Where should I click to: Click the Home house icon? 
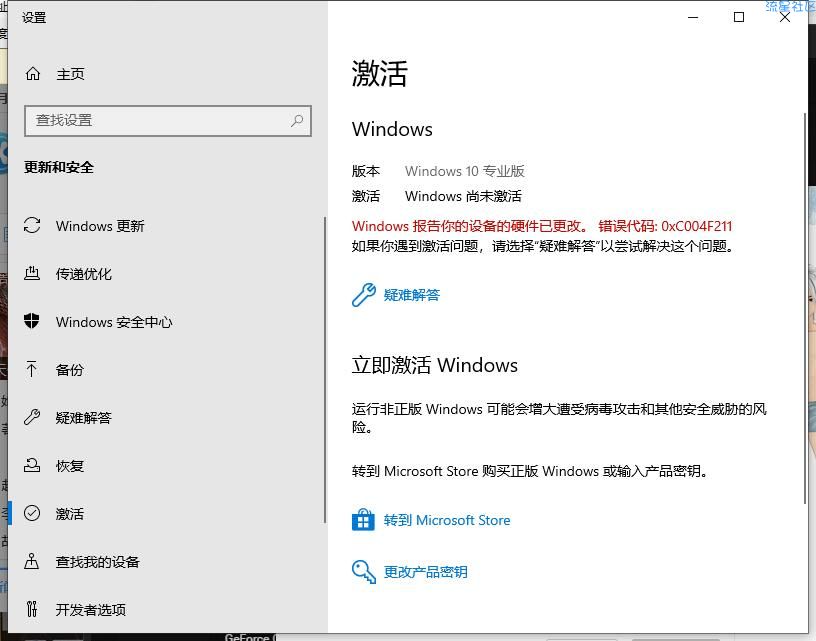33,74
